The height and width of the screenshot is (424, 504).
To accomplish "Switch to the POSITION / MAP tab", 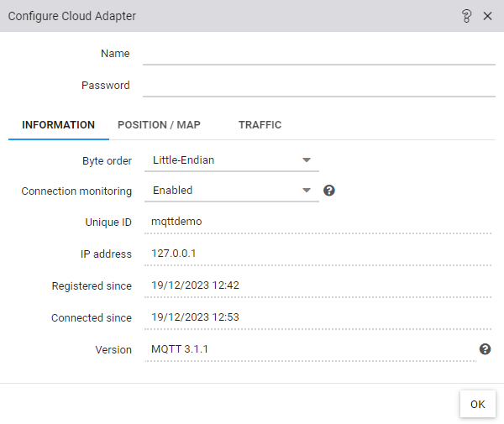I will pos(159,125).
